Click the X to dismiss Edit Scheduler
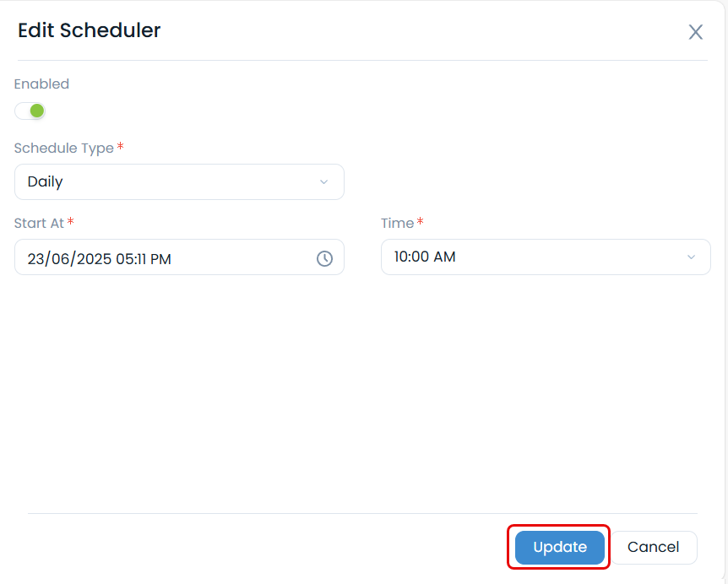 (x=695, y=32)
